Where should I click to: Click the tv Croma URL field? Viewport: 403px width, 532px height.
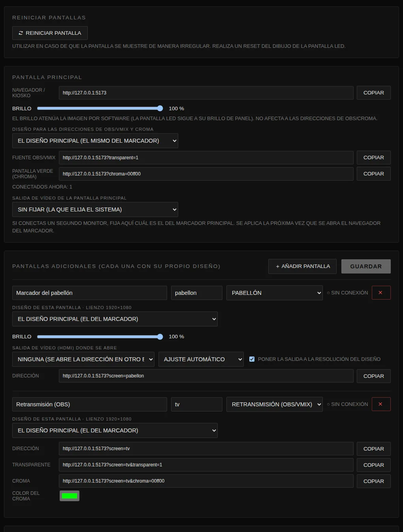(206, 481)
